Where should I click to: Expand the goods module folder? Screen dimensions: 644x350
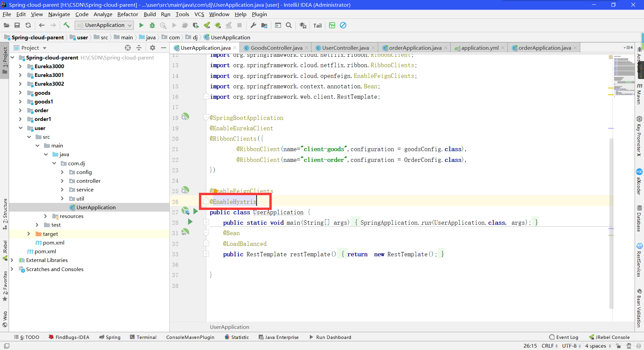(20, 93)
